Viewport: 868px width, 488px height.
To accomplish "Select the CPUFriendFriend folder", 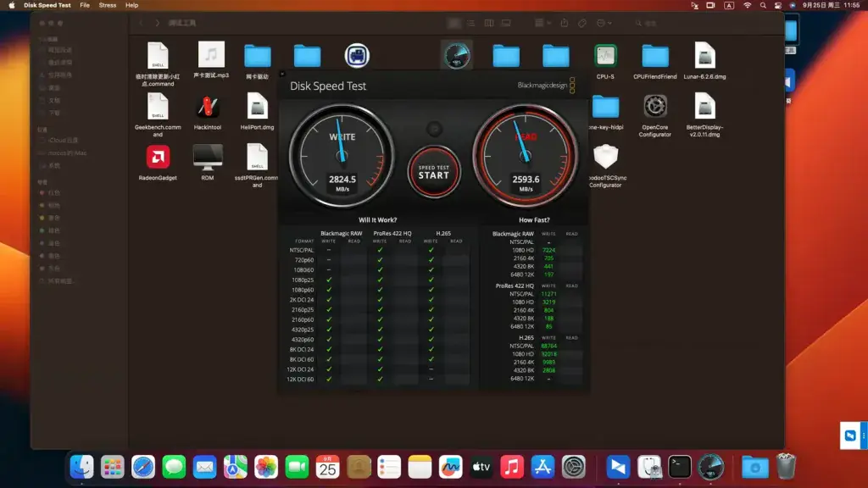I will (655, 61).
